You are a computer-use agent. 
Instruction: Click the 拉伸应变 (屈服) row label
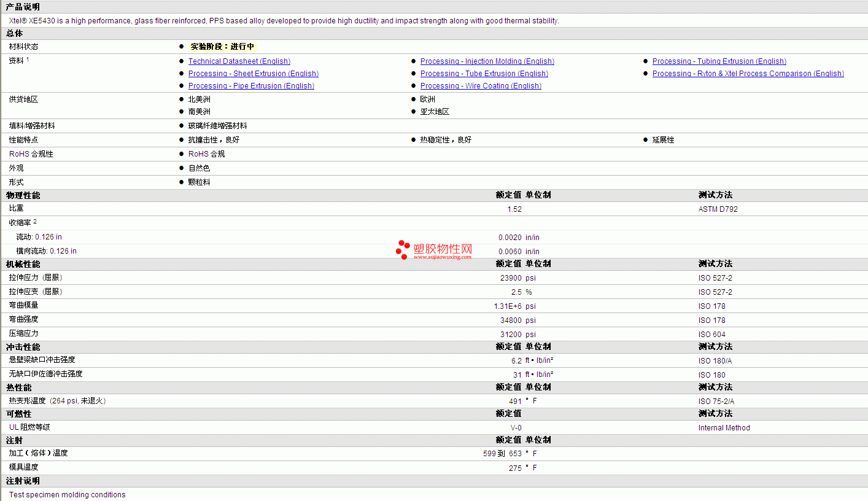(x=36, y=292)
